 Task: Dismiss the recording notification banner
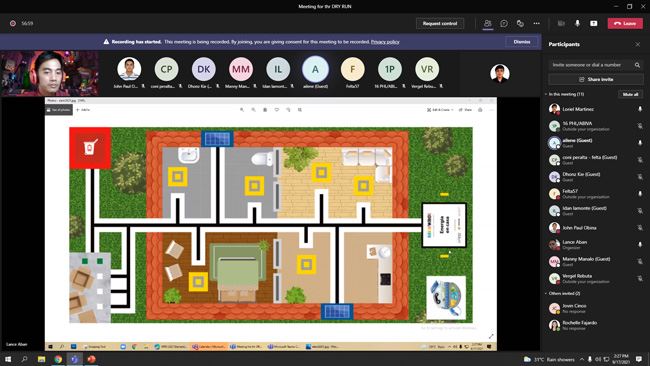(521, 42)
